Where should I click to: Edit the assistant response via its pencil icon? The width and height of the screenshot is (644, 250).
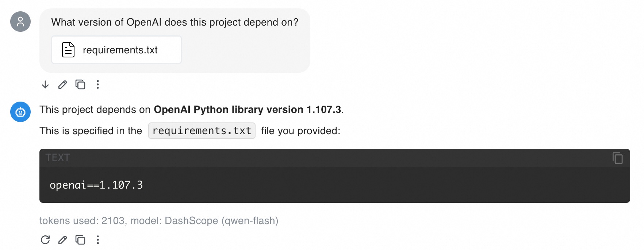[x=62, y=240]
